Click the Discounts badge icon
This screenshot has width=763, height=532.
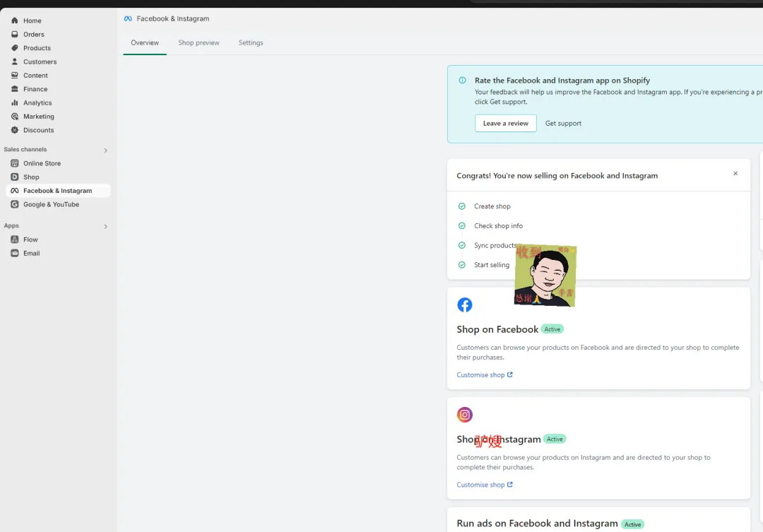click(15, 130)
